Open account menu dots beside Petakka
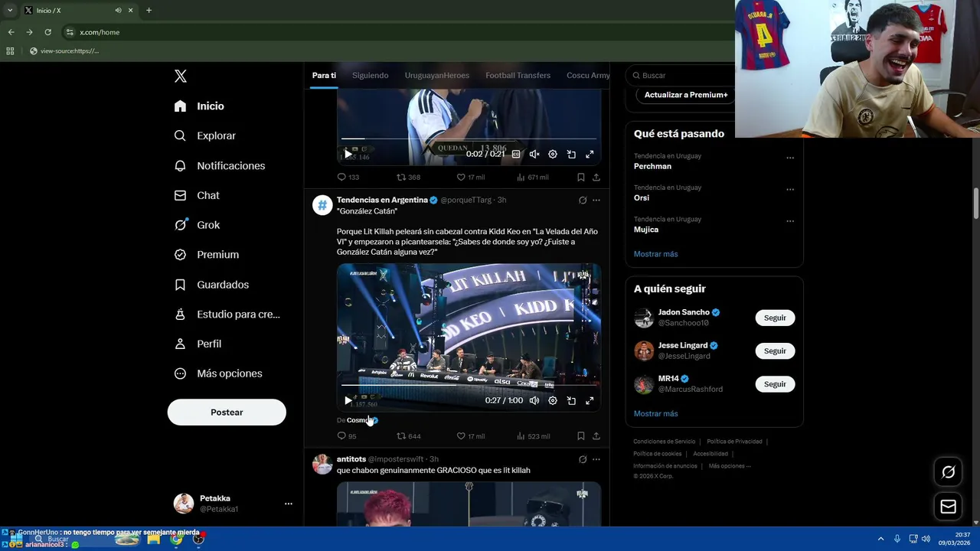This screenshot has width=980, height=551. click(x=289, y=504)
